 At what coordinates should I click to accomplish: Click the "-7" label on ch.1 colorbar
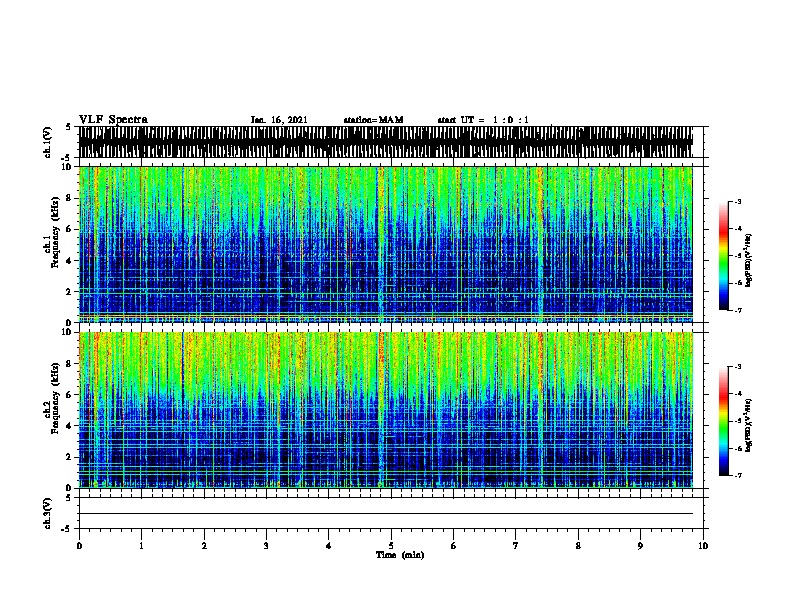coord(737,310)
